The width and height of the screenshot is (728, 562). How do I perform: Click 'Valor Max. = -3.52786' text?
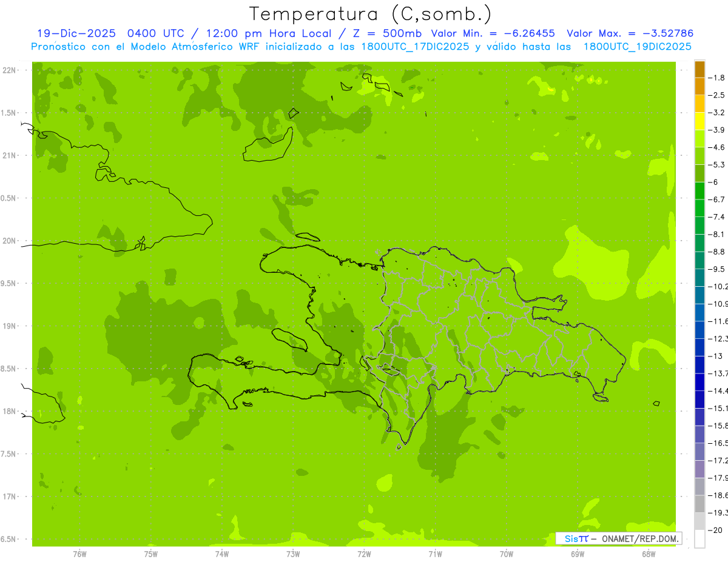tap(630, 33)
